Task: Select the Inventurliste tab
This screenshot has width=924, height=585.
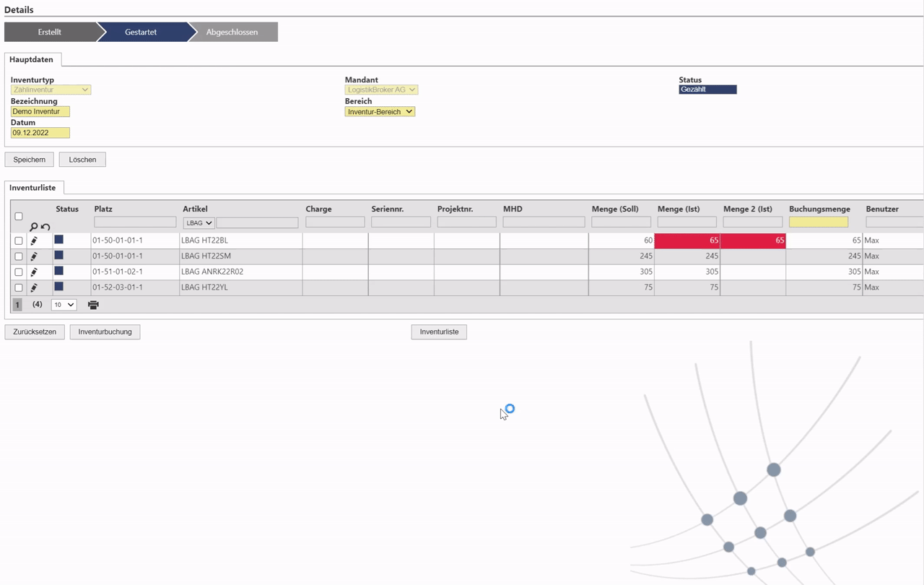Action: [x=32, y=187]
